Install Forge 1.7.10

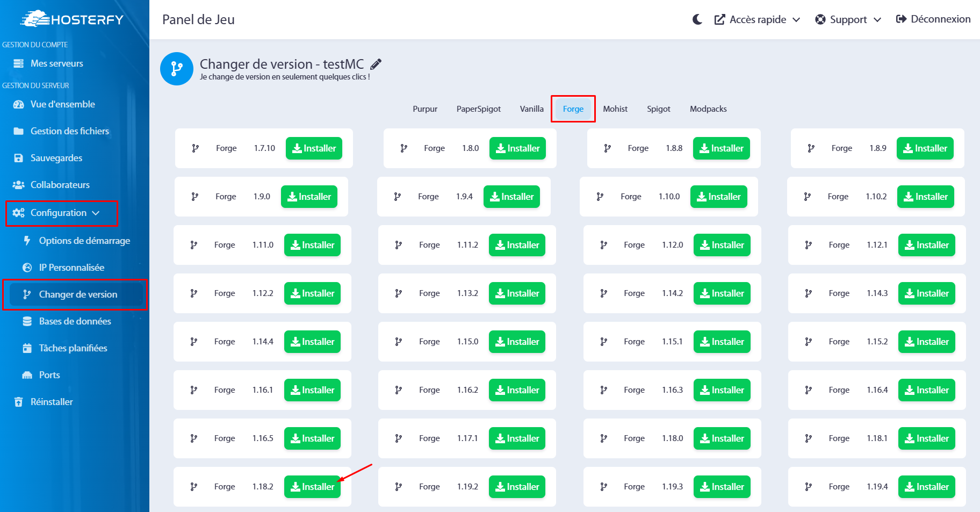point(314,148)
